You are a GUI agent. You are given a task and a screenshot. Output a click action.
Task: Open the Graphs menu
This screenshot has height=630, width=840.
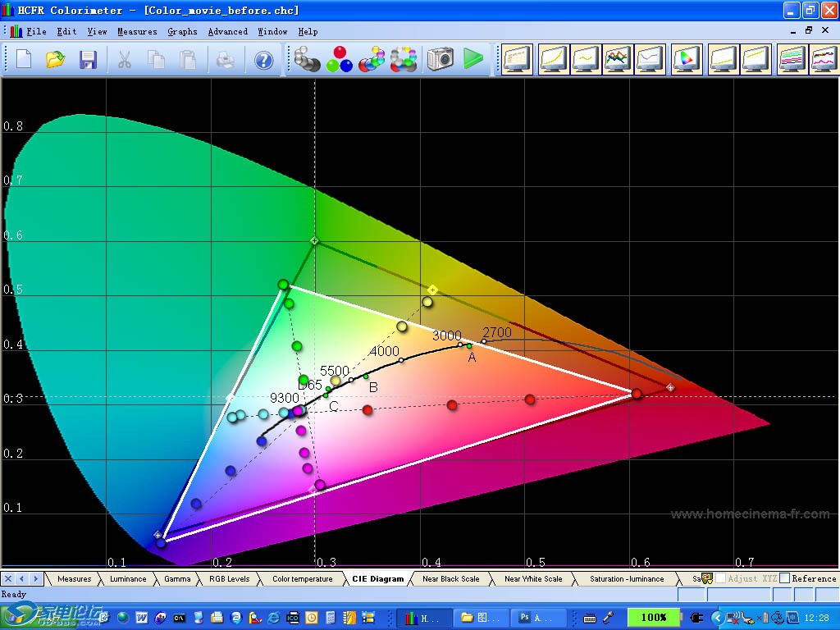point(182,31)
